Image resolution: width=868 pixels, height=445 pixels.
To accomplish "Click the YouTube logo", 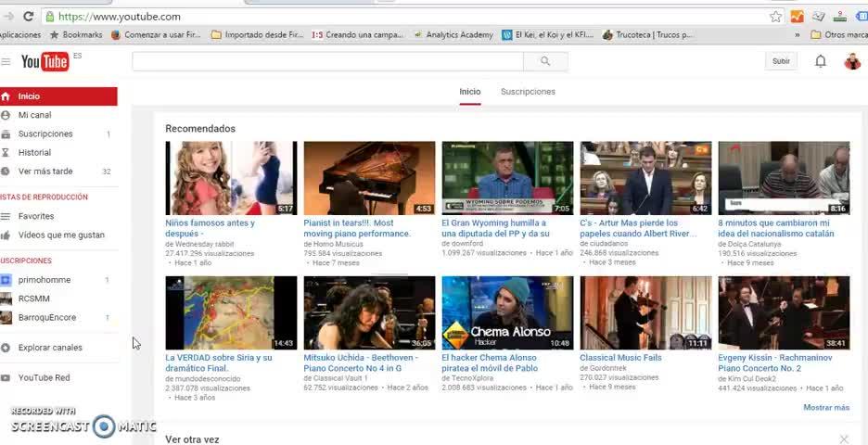I will pyautogui.click(x=45, y=61).
